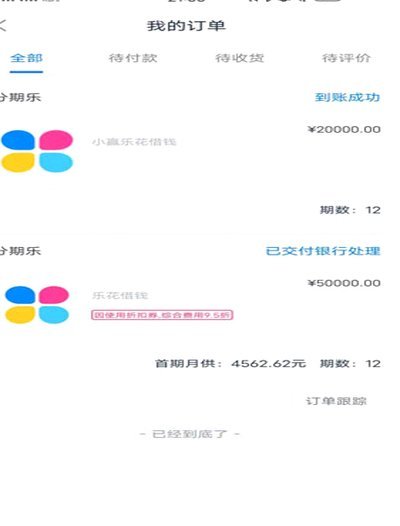Tap the back arrow icon

coord(3,25)
